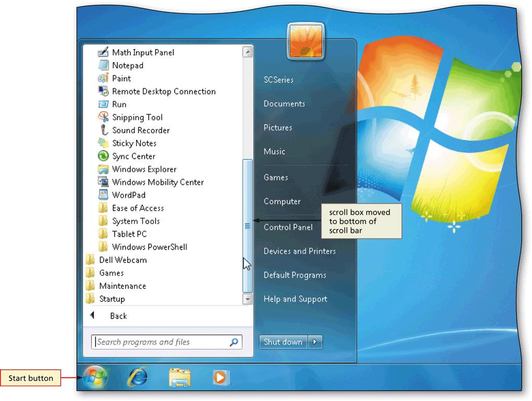532x401 pixels.
Task: Click Back to return to main menu
Action: pyautogui.click(x=118, y=316)
